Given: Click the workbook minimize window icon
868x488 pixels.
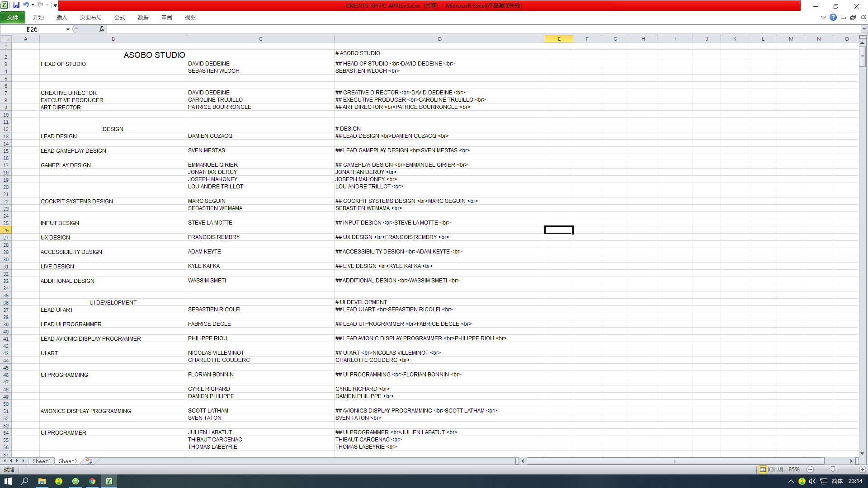Looking at the screenshot, I should click(843, 17).
